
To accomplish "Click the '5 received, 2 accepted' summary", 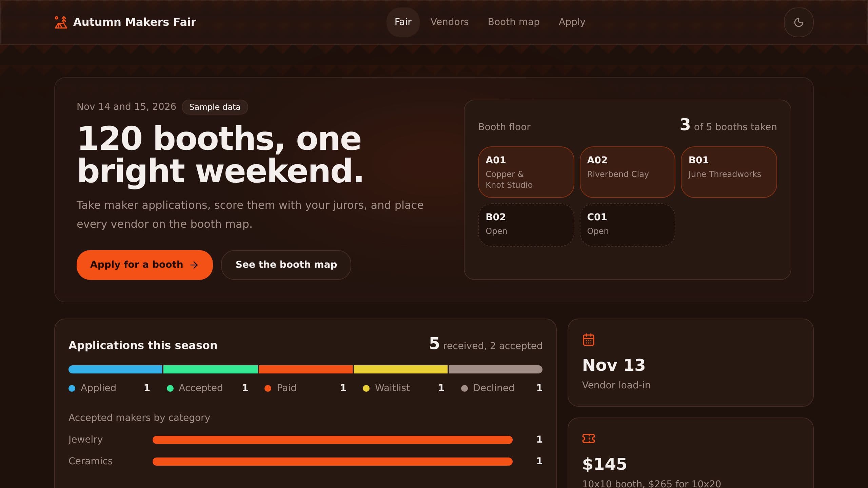I will coord(486,344).
